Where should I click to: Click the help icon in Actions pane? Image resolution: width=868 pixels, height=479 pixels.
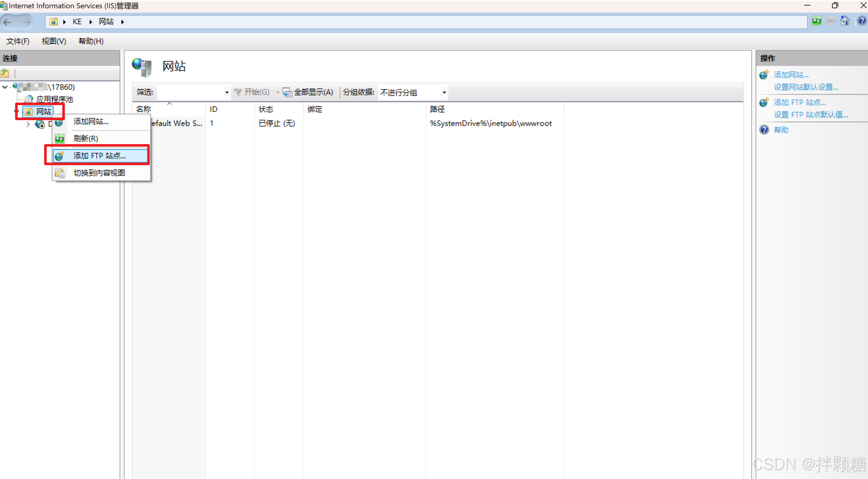(x=764, y=130)
